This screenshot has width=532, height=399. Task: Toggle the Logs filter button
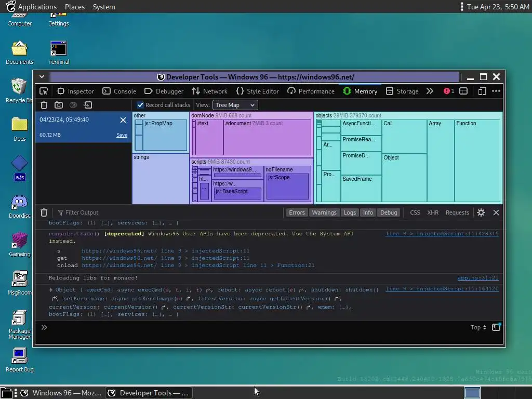click(350, 212)
